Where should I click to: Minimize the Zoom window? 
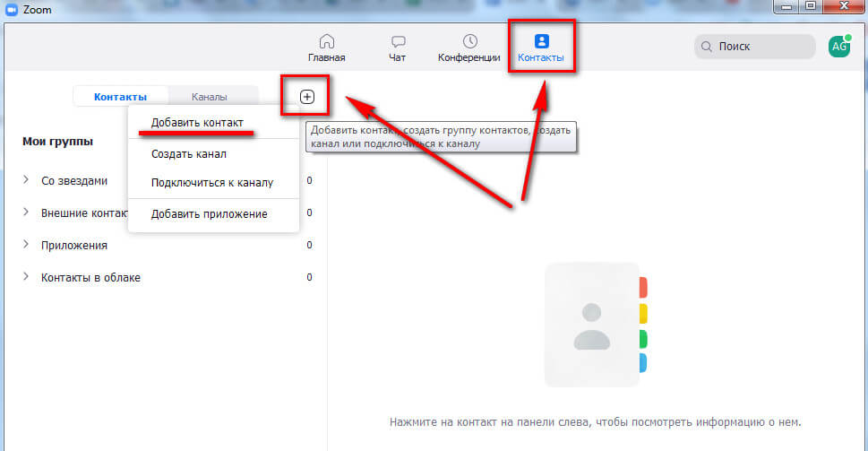point(786,6)
